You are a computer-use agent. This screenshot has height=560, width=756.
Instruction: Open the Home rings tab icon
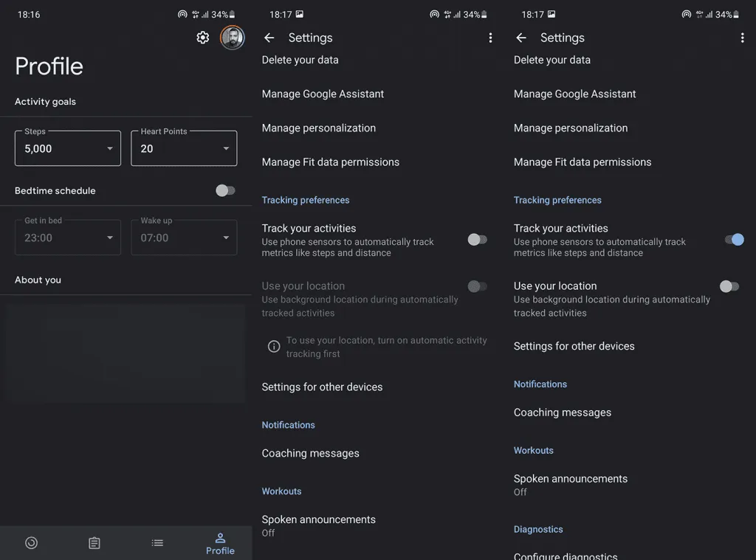(x=31, y=542)
